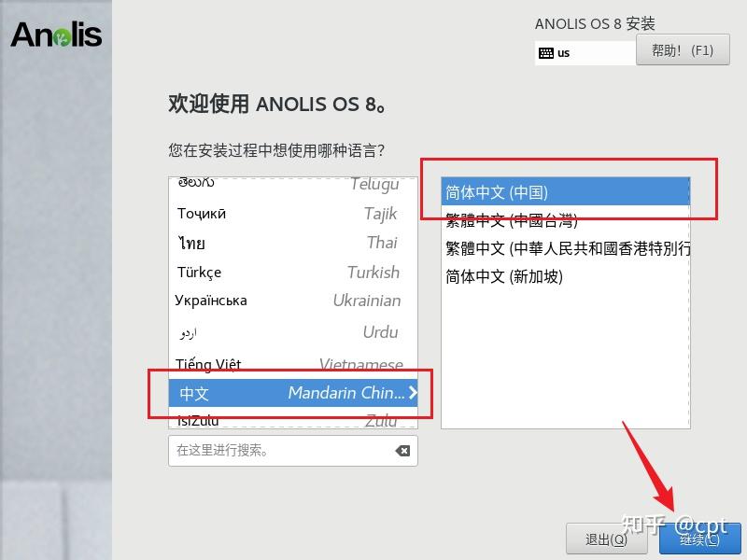Screen dimensions: 747x560
Task: Expand the Mandarin Chinese chevron arrow
Action: click(x=413, y=392)
